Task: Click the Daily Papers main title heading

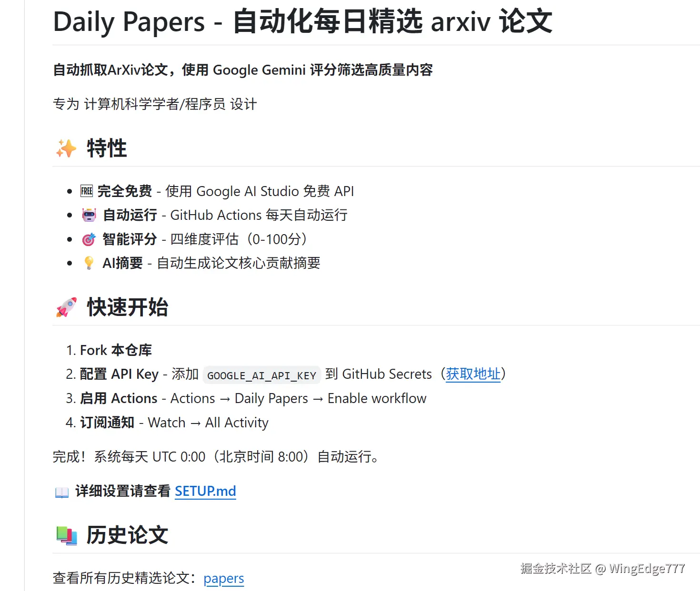Action: [x=303, y=22]
